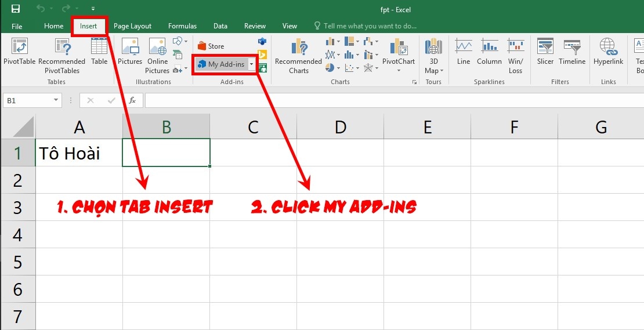The image size is (644, 330).
Task: Open the People Graph add-in
Action: click(262, 68)
